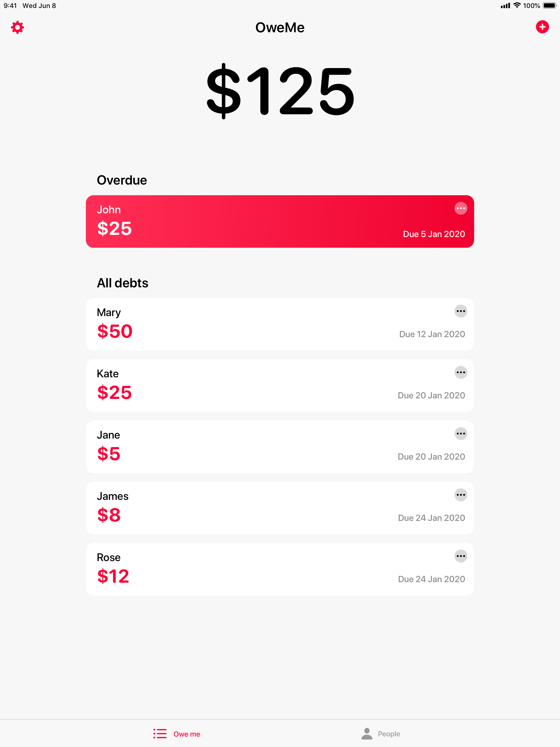This screenshot has width=560, height=747.
Task: Tap the Owe me list icon
Action: [160, 734]
